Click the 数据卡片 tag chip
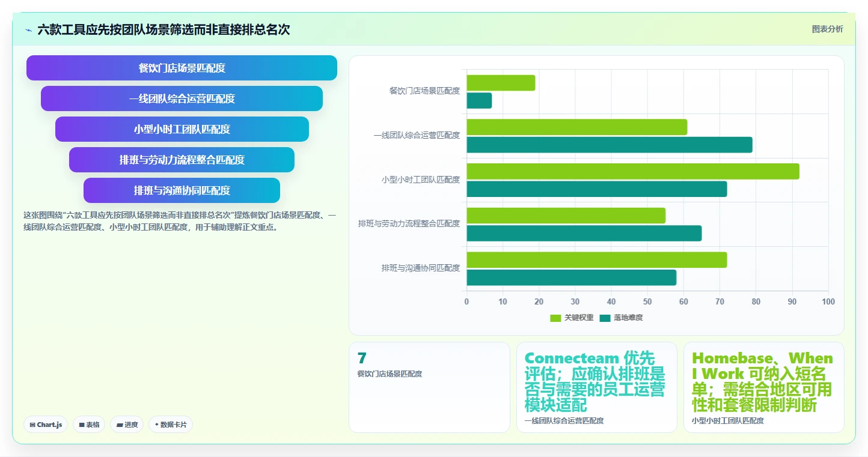 (171, 425)
